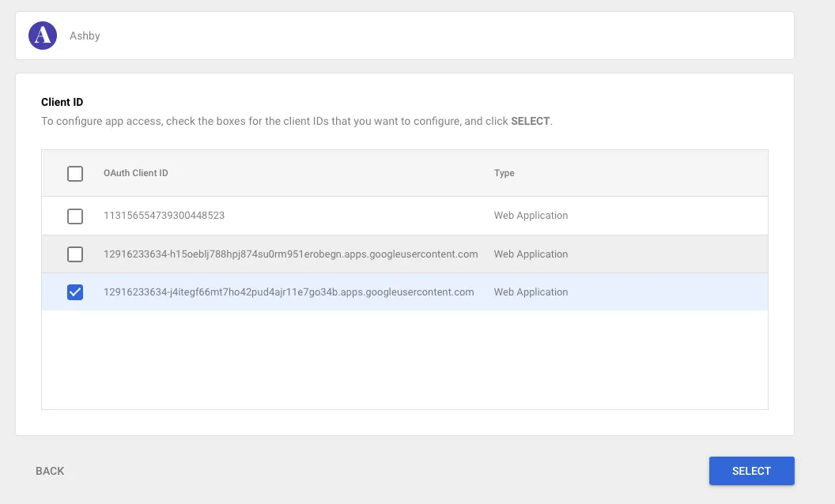Uncheck the selected j4itegf66mt client ID checkbox
835x504 pixels.
point(75,292)
